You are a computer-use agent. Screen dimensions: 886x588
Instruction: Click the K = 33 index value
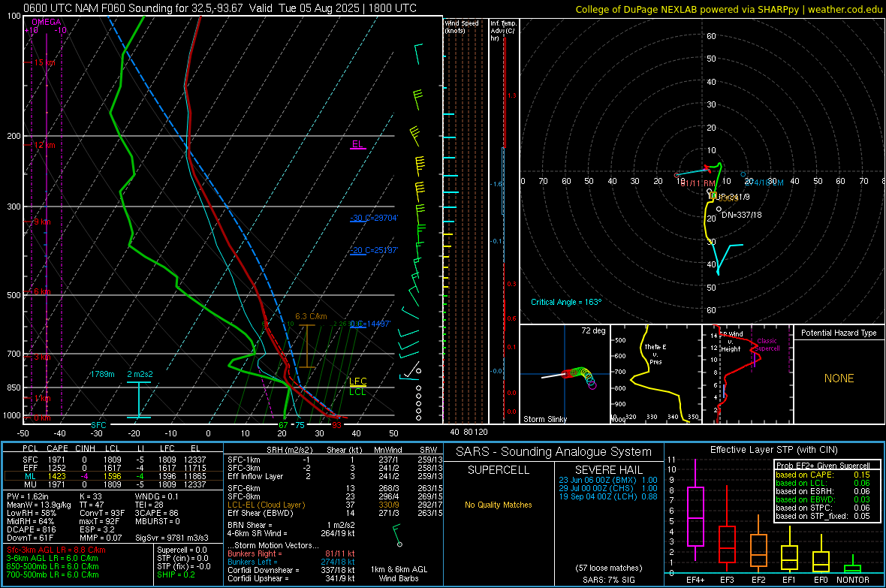(x=90, y=496)
